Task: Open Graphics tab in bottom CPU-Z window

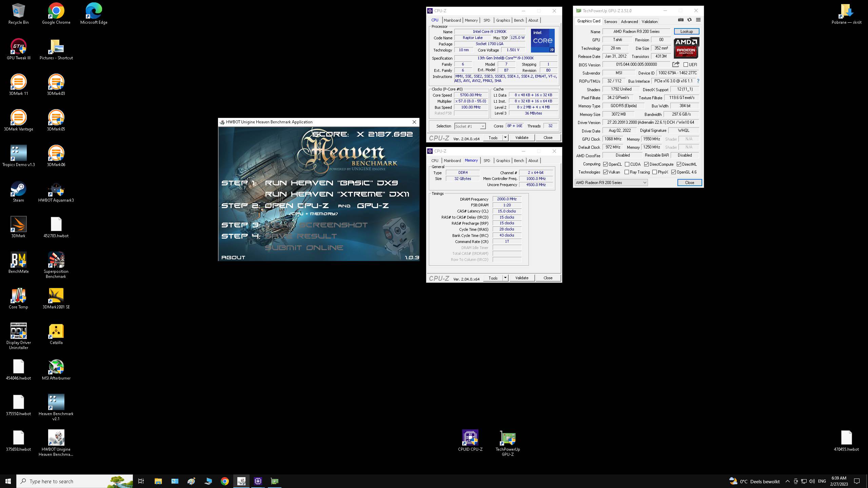Action: click(x=503, y=161)
